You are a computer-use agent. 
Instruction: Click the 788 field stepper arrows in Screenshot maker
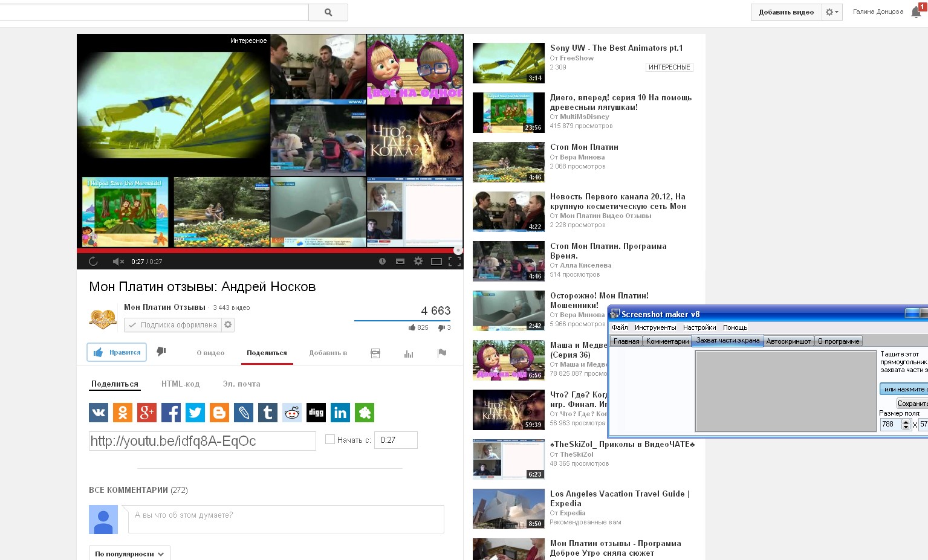point(906,425)
